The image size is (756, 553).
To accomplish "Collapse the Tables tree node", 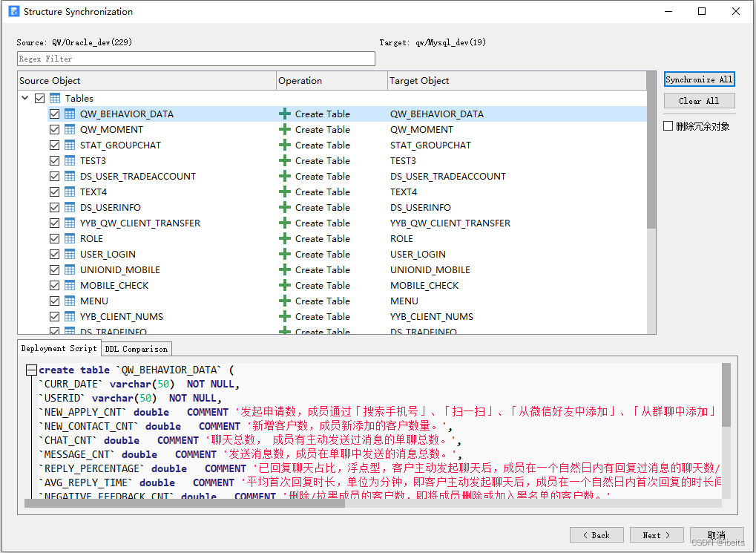I will click(x=24, y=97).
